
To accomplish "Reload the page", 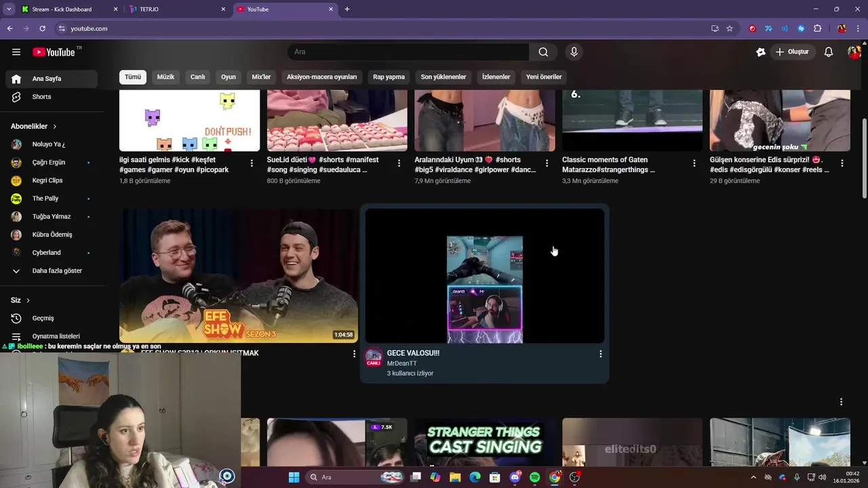I will coord(42,28).
